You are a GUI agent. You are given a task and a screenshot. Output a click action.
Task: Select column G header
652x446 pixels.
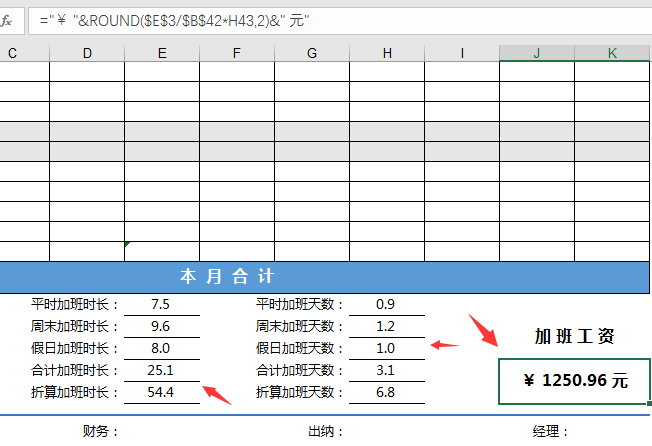coord(312,53)
